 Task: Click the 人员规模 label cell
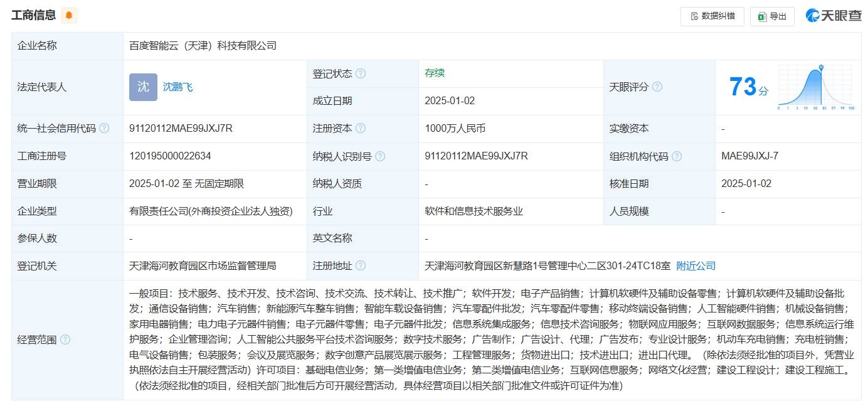(x=659, y=211)
